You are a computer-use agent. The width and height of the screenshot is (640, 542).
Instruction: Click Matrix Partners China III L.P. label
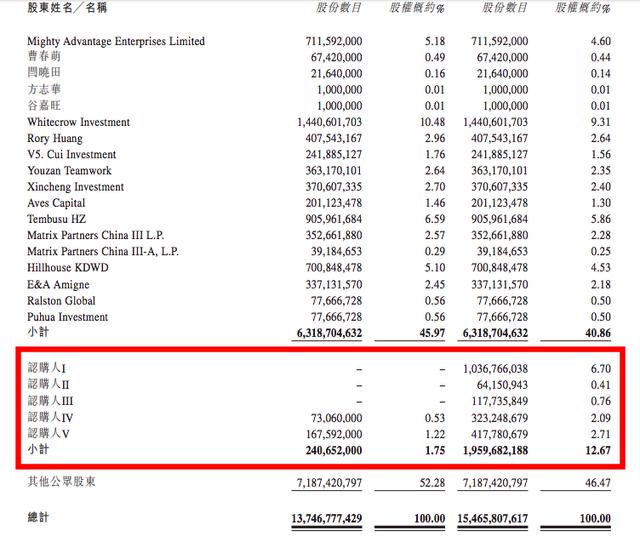point(96,235)
